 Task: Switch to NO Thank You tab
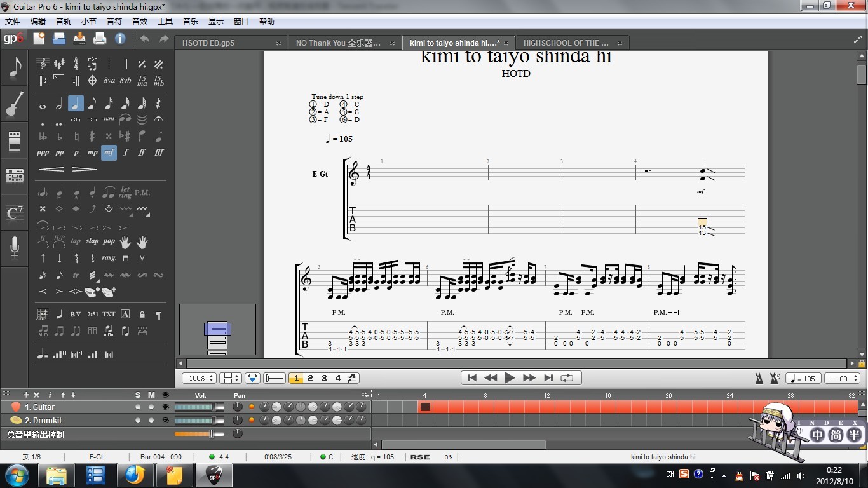345,43
